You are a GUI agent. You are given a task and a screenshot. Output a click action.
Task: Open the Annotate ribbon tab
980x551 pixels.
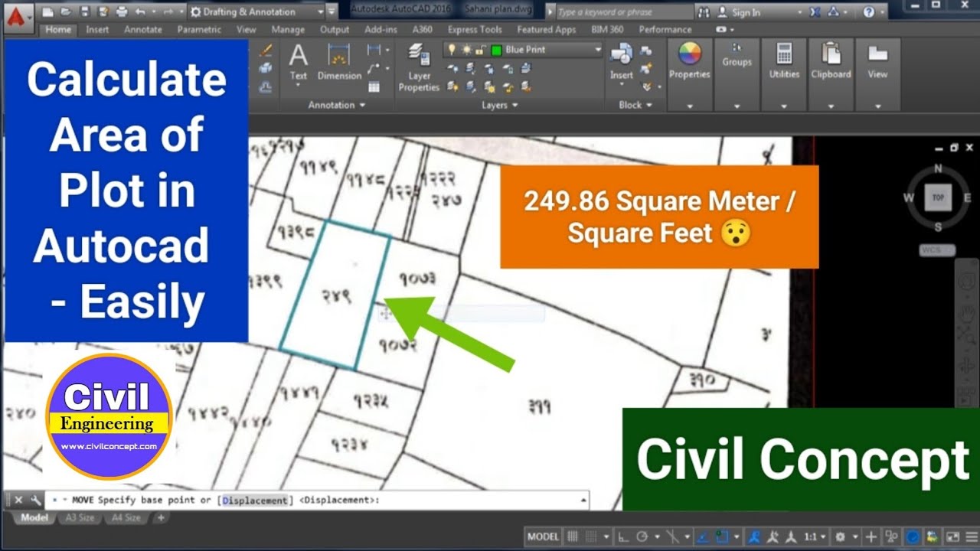click(143, 30)
